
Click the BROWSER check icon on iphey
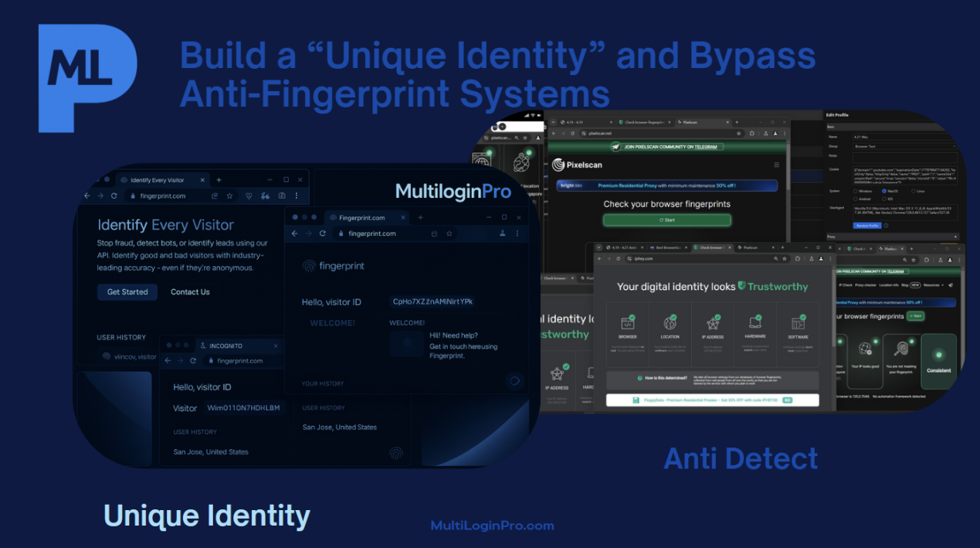click(628, 322)
